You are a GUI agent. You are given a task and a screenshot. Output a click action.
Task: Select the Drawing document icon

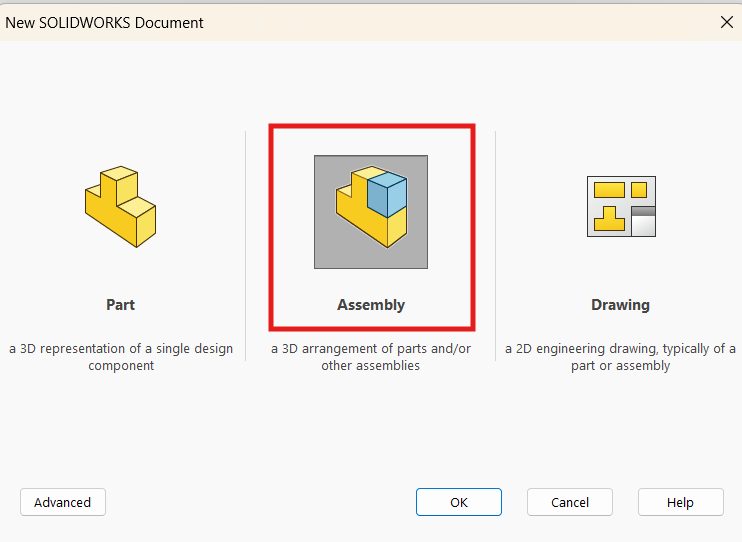pyautogui.click(x=621, y=206)
